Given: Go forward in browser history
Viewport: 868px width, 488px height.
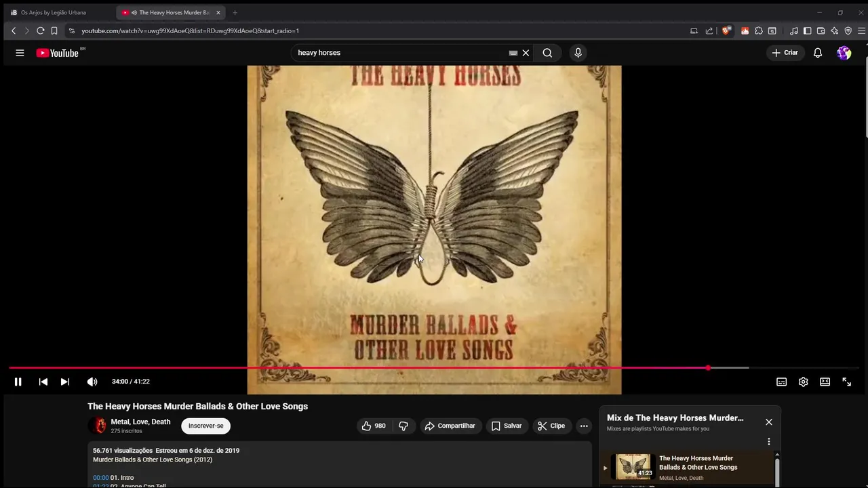Looking at the screenshot, I should (x=26, y=30).
